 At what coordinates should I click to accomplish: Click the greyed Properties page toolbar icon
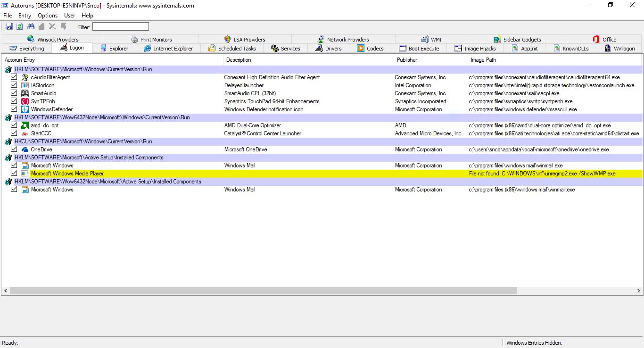click(x=41, y=26)
